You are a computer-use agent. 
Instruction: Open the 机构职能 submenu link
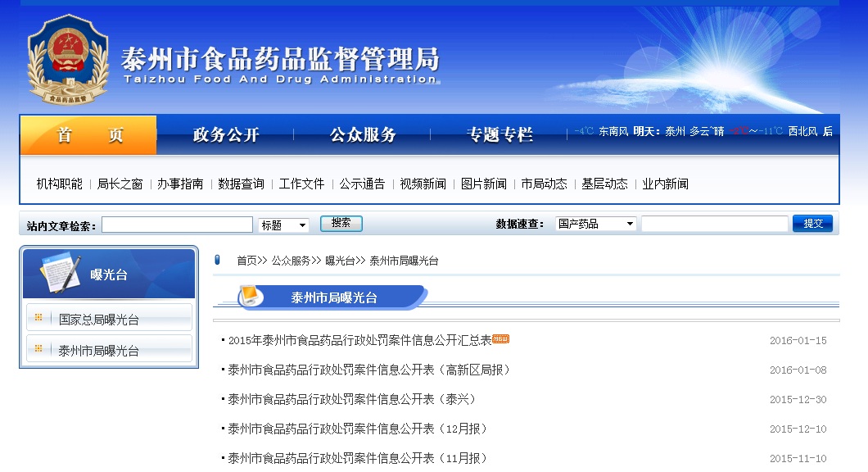pos(59,184)
